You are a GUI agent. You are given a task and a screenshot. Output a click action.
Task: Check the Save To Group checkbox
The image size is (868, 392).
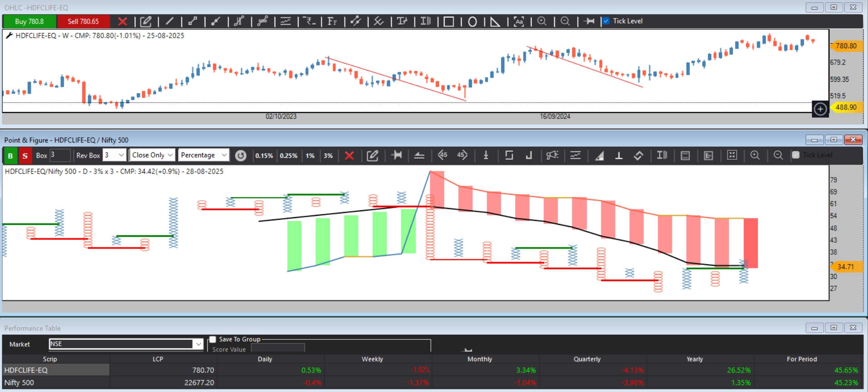coord(213,339)
